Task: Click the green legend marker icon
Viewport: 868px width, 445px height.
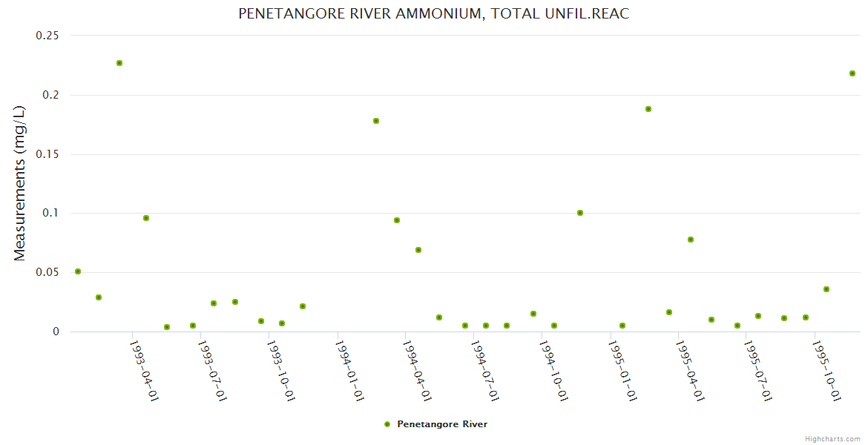Action: coord(387,424)
